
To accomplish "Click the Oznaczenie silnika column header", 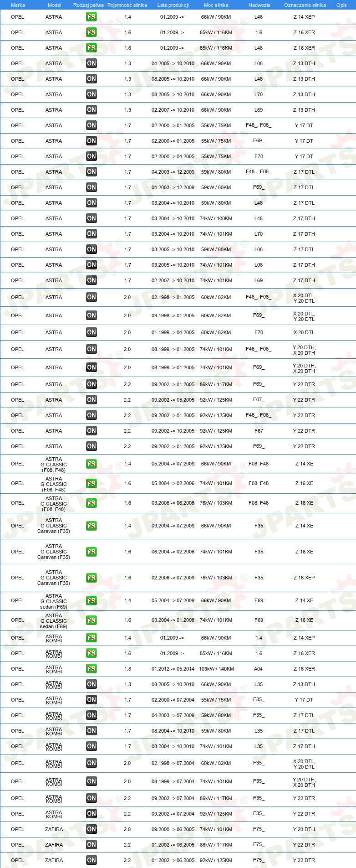I will (x=305, y=5).
